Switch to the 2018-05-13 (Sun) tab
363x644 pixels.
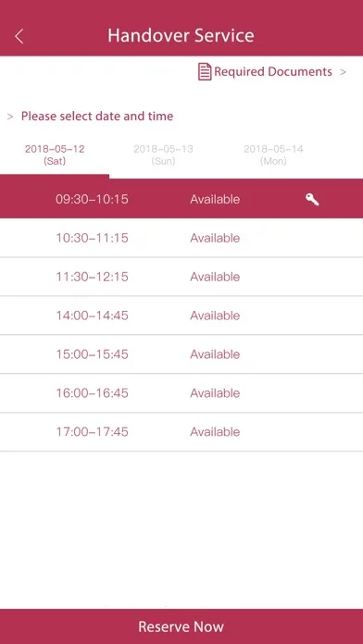pyautogui.click(x=163, y=155)
